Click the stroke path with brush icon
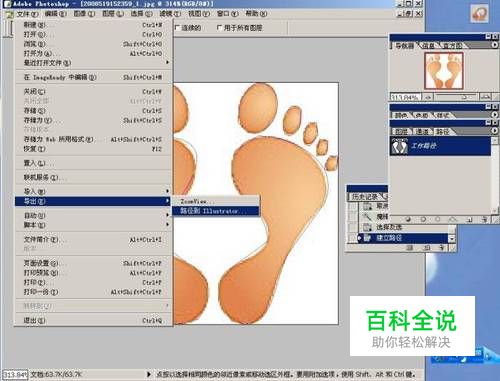Image resolution: width=500 pixels, height=381 pixels. (423, 219)
